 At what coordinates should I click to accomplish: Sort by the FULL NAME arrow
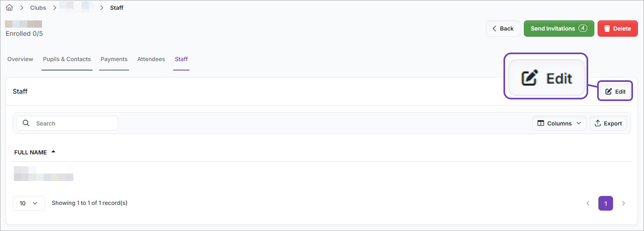[53, 152]
